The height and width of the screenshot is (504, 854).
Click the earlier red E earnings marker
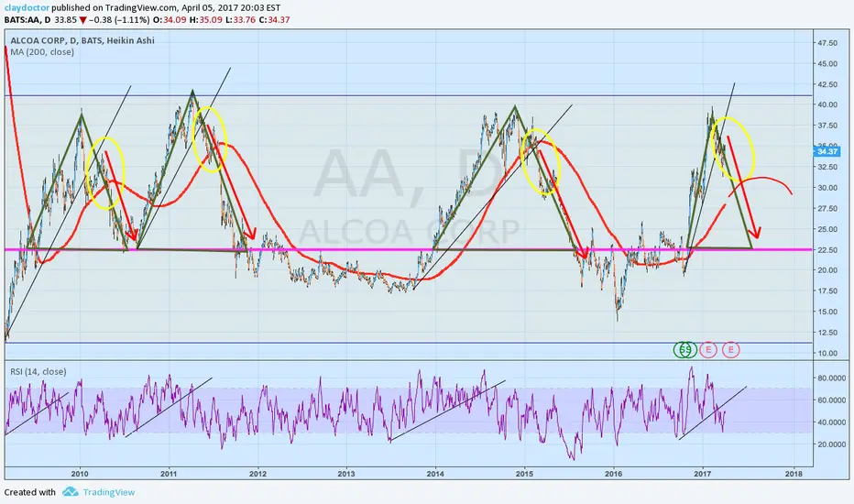pos(707,350)
